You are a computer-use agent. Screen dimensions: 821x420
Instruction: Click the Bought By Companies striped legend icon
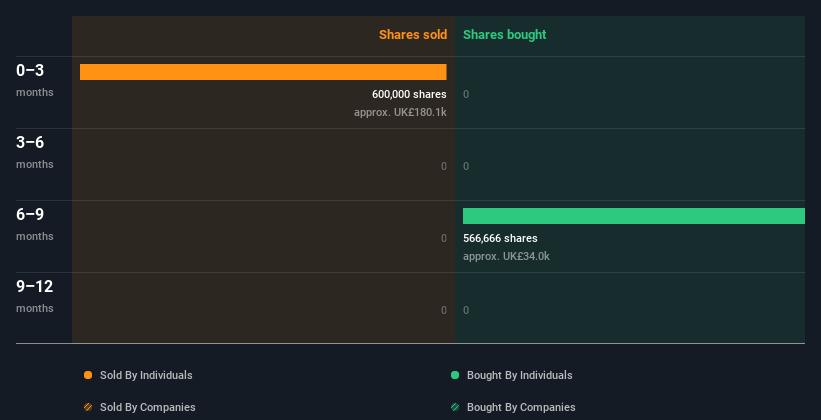click(455, 407)
